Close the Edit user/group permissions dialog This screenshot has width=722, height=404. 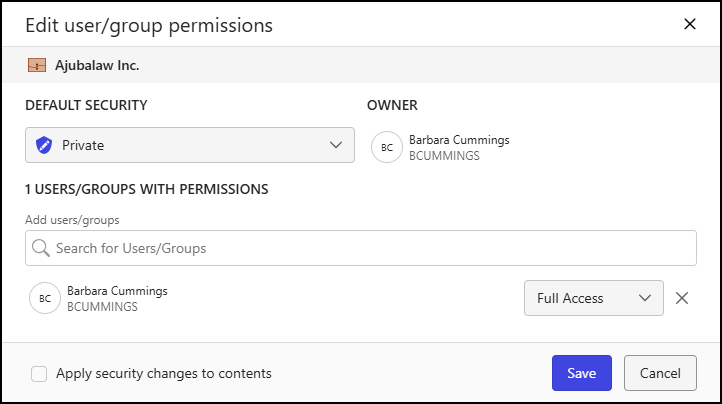689,24
